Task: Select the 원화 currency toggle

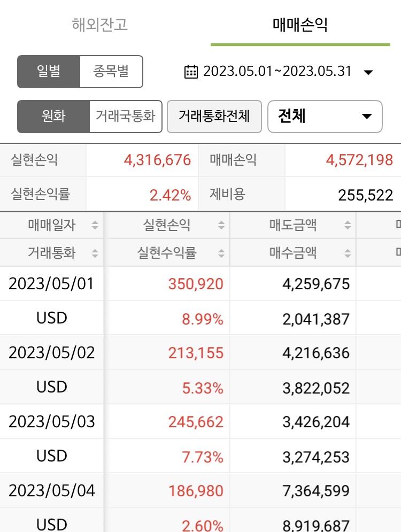Action: (53, 117)
